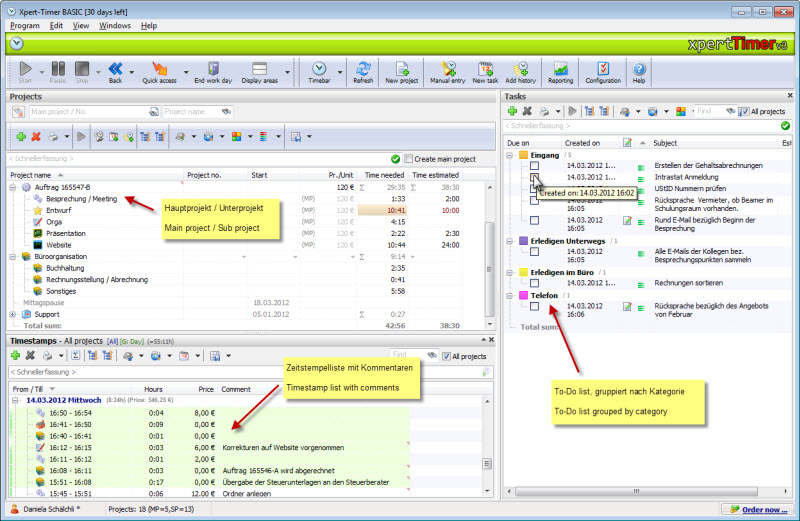Viewport: 800px width, 521px height.
Task: Create a New project from the toolbar
Action: 402,72
